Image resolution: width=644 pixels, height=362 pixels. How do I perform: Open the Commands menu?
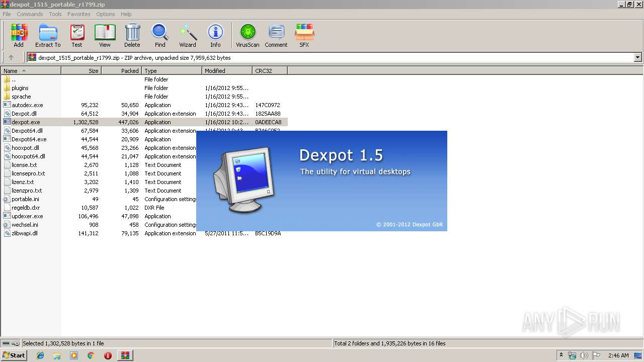click(x=30, y=14)
